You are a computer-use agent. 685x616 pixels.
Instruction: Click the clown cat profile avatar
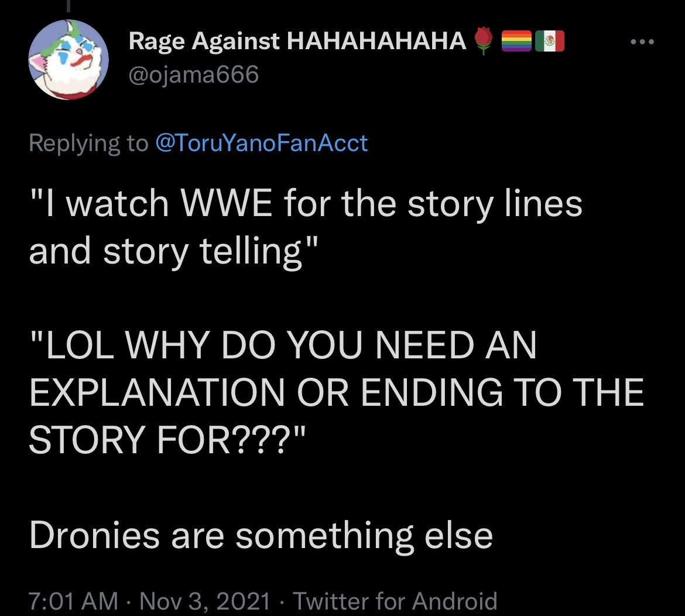[x=68, y=60]
